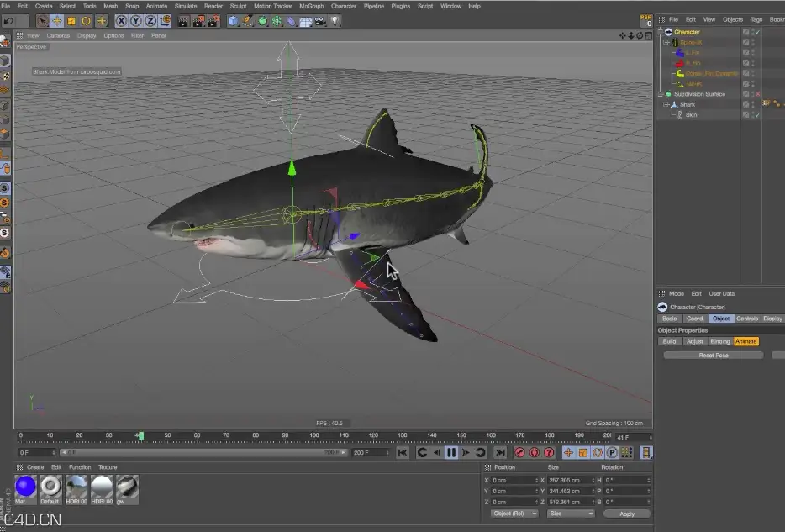Toggle Parameter keying P icon

point(612,452)
